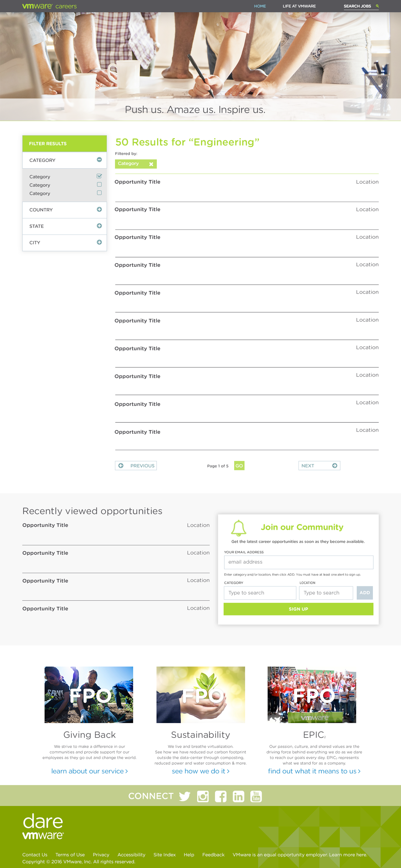Open the Instagram social icon
The width and height of the screenshot is (401, 868).
click(x=203, y=796)
